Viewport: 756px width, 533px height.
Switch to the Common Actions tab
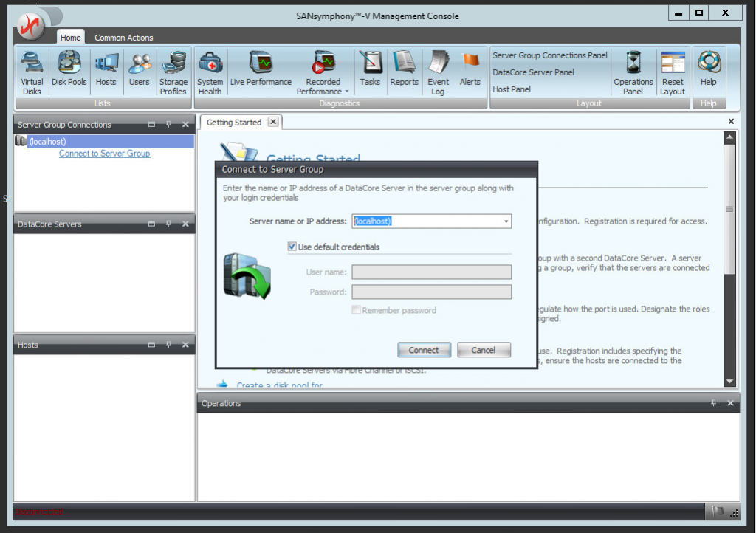(x=123, y=37)
